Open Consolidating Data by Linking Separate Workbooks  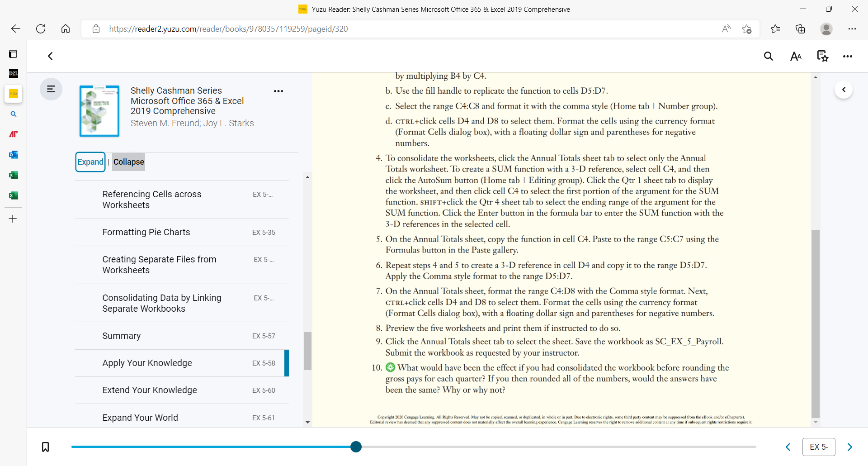pyautogui.click(x=182, y=303)
